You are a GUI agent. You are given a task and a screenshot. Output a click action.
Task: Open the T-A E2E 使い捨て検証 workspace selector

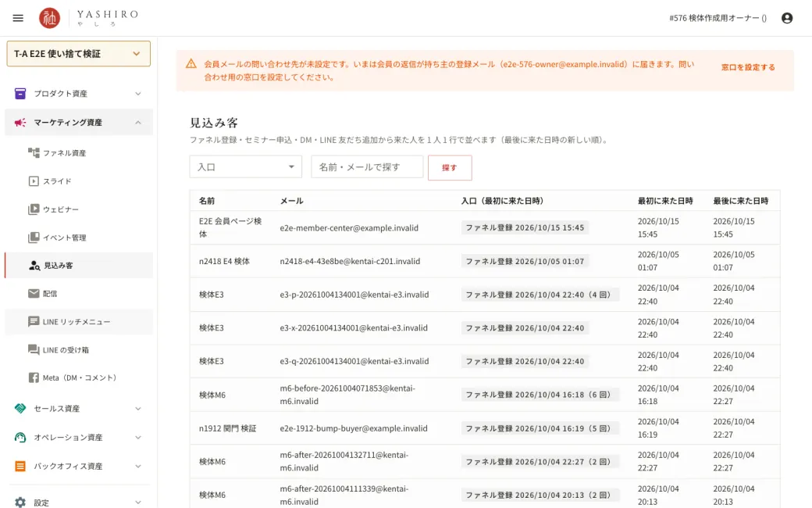tap(79, 53)
